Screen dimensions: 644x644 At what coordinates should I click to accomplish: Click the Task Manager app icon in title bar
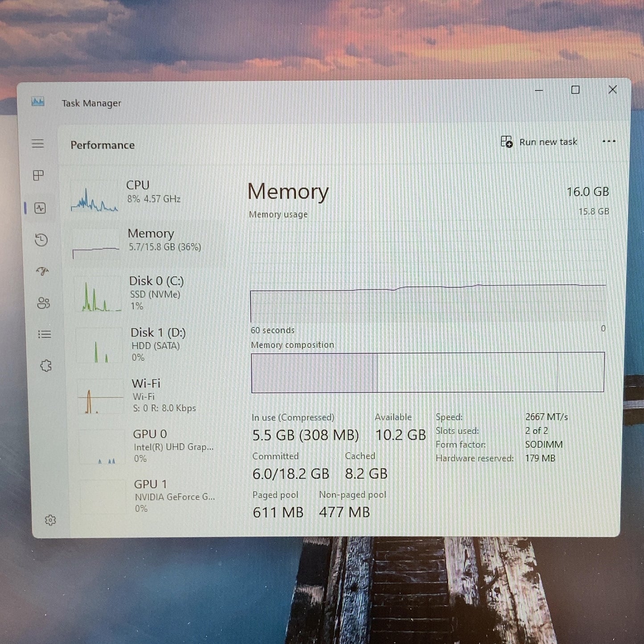click(x=38, y=102)
